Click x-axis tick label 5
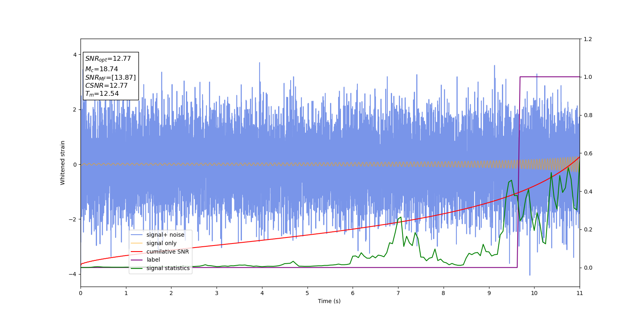Viewport: 644px width, 322px height. (x=308, y=293)
